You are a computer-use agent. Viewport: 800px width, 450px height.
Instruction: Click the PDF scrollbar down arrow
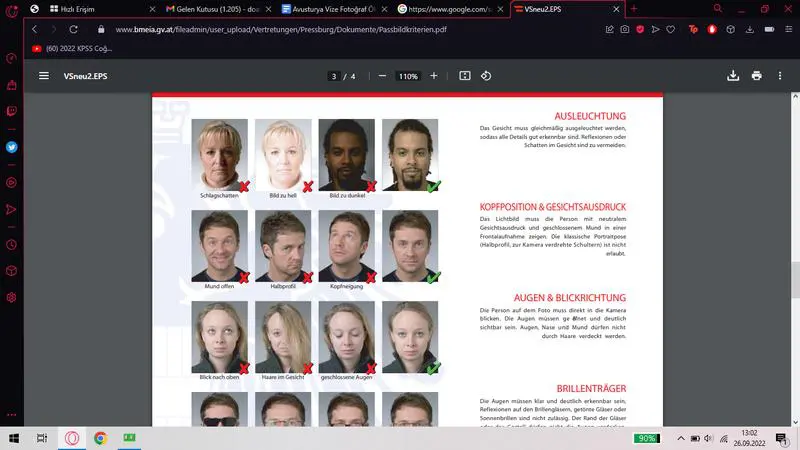point(795,422)
